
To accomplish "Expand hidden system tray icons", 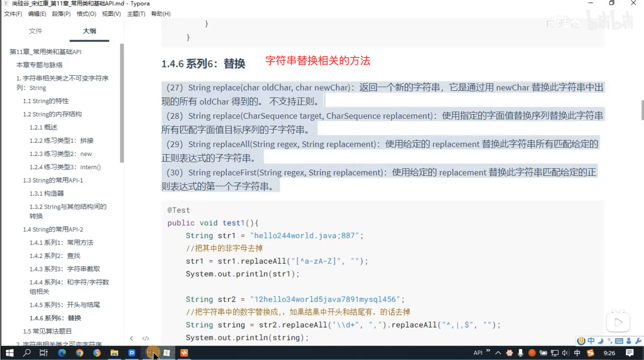I will [x=498, y=353].
